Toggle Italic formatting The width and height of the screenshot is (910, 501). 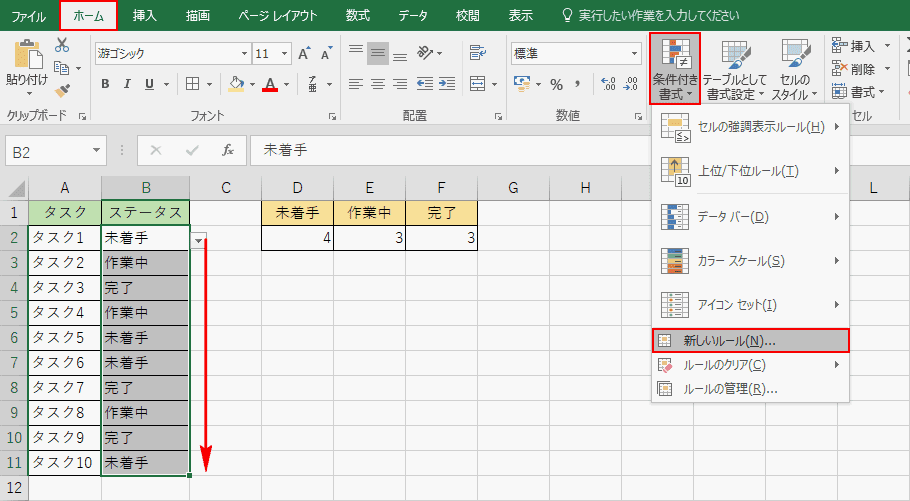click(x=127, y=84)
